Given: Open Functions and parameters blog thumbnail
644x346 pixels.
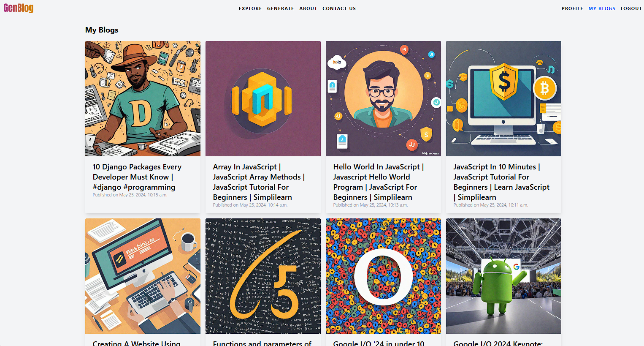Looking at the screenshot, I should coord(263,276).
